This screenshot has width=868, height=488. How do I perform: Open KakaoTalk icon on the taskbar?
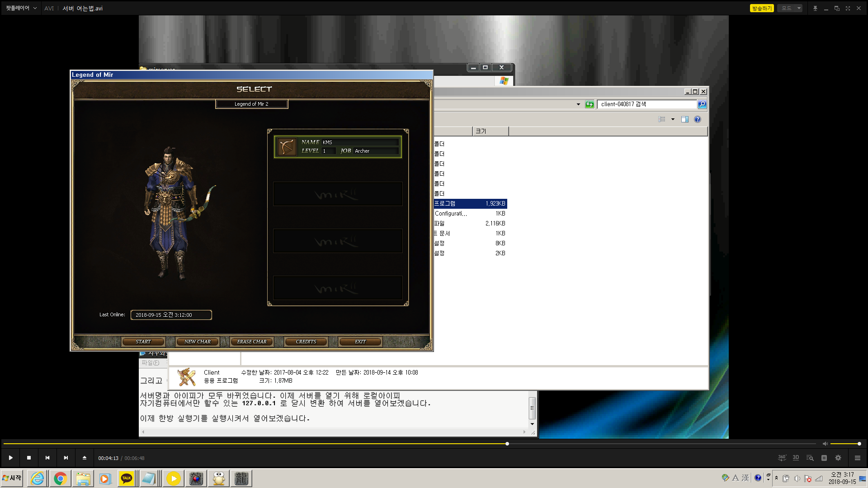click(127, 479)
